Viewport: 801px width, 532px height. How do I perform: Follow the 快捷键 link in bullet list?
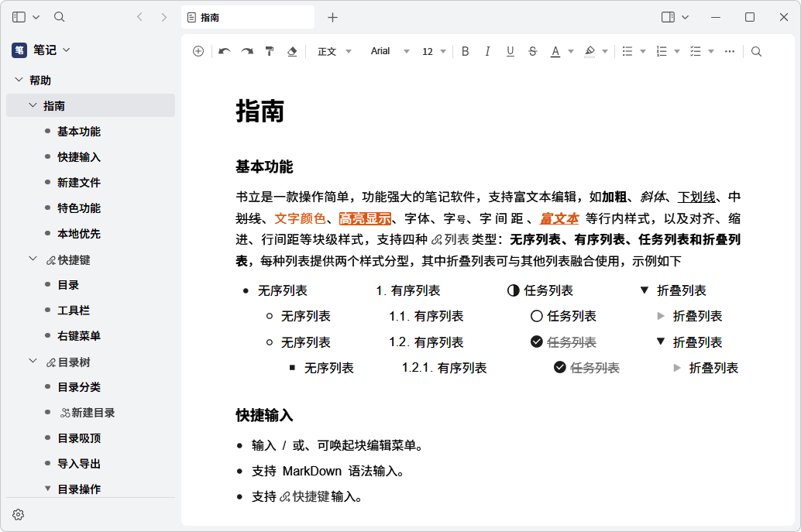(304, 496)
